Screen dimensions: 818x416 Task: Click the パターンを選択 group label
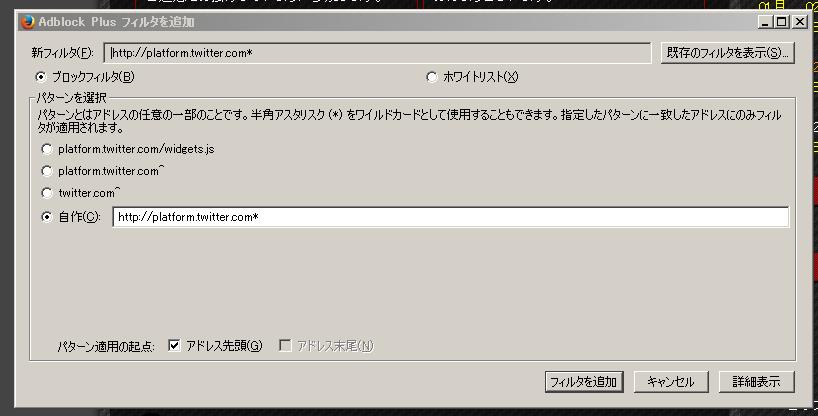[x=71, y=98]
